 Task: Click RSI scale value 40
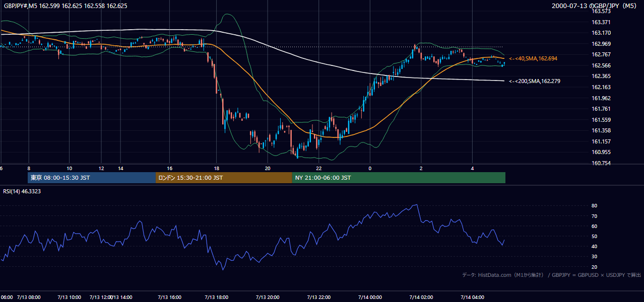coord(595,246)
